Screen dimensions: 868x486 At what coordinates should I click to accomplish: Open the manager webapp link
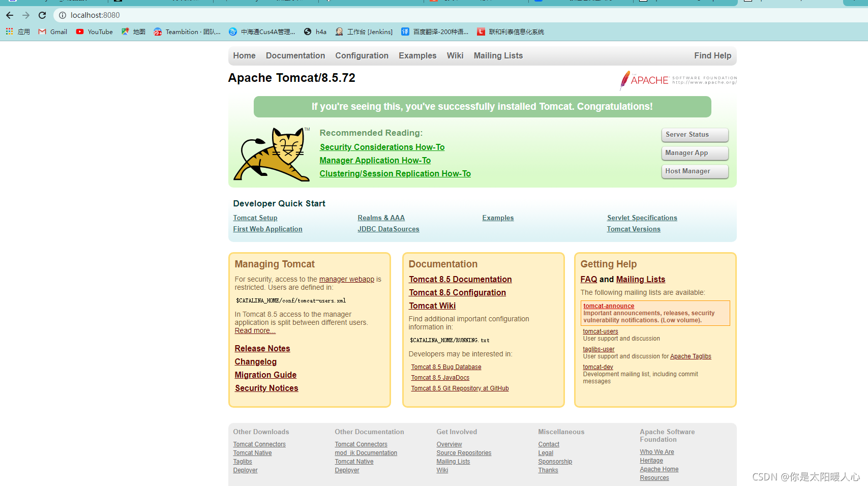click(x=346, y=279)
